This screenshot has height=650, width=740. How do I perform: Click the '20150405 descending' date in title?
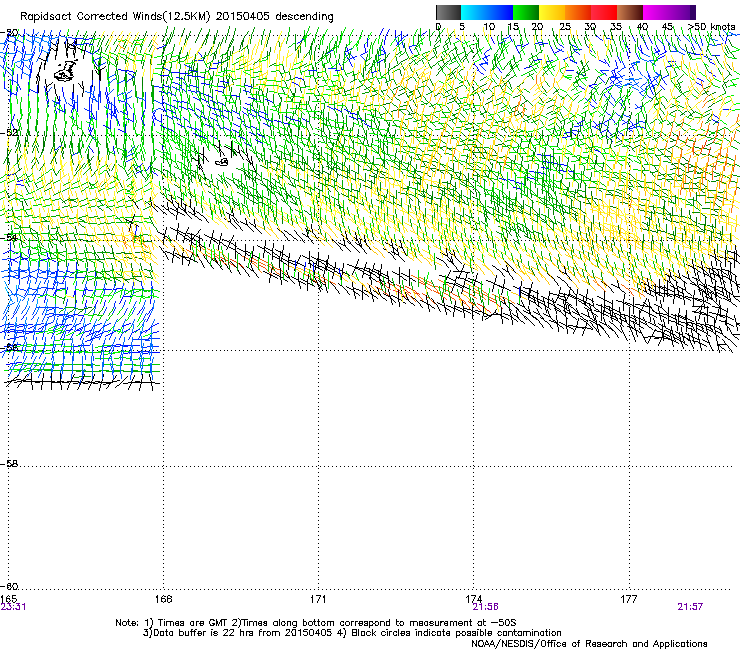275,17
